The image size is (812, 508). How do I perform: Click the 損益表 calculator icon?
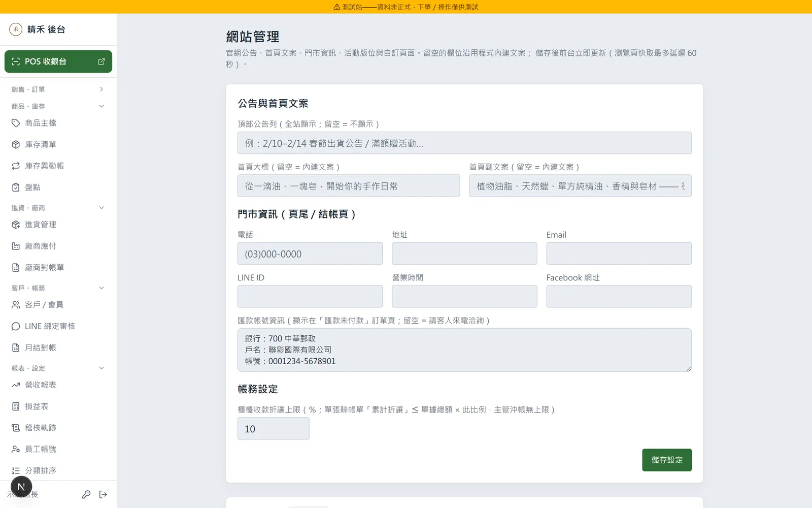click(16, 406)
